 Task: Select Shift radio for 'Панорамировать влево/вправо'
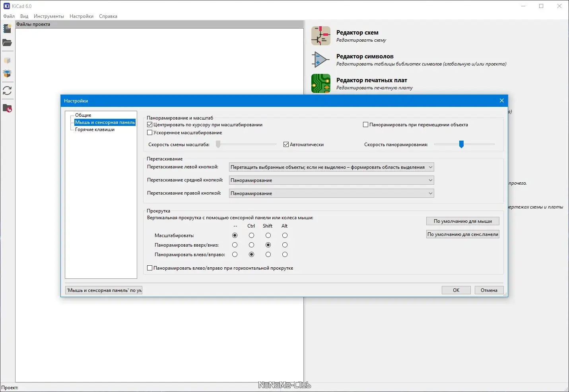[x=268, y=255]
